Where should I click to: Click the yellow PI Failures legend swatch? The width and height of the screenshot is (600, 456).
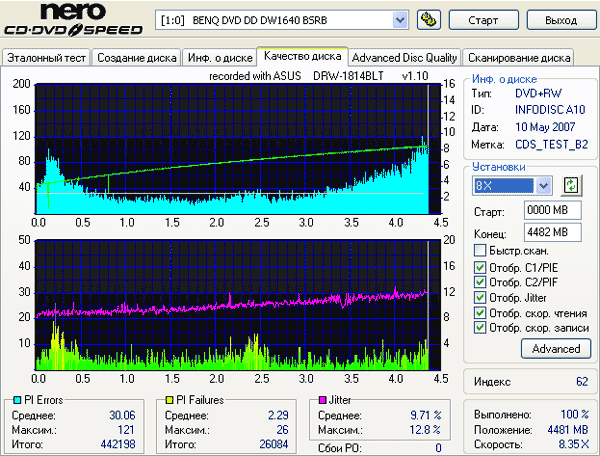click(x=169, y=400)
